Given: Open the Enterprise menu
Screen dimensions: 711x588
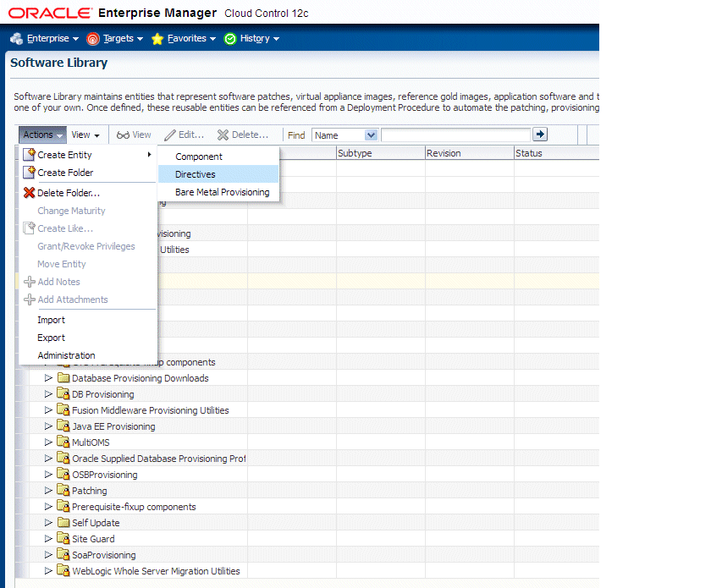Looking at the screenshot, I should pyautogui.click(x=52, y=39).
